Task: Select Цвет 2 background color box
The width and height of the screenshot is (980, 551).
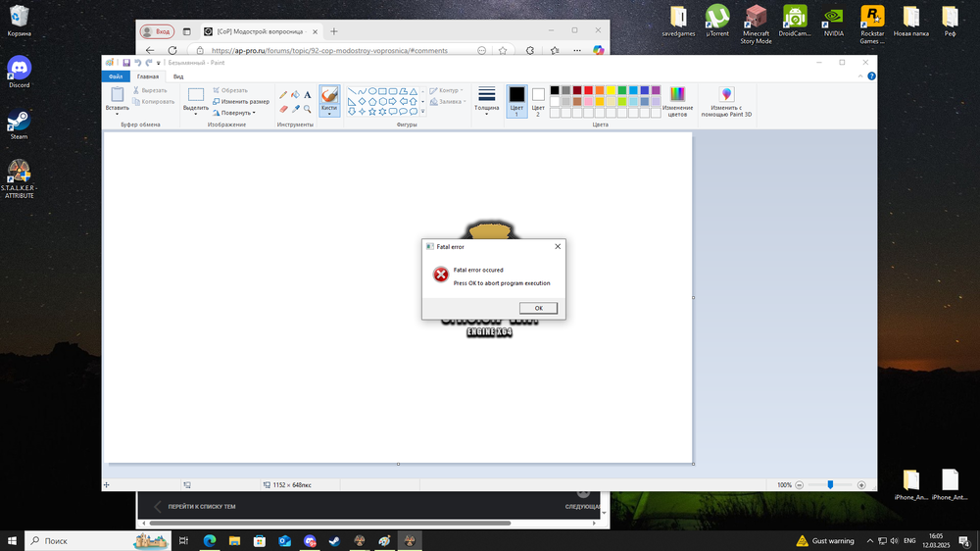Action: pos(538,101)
